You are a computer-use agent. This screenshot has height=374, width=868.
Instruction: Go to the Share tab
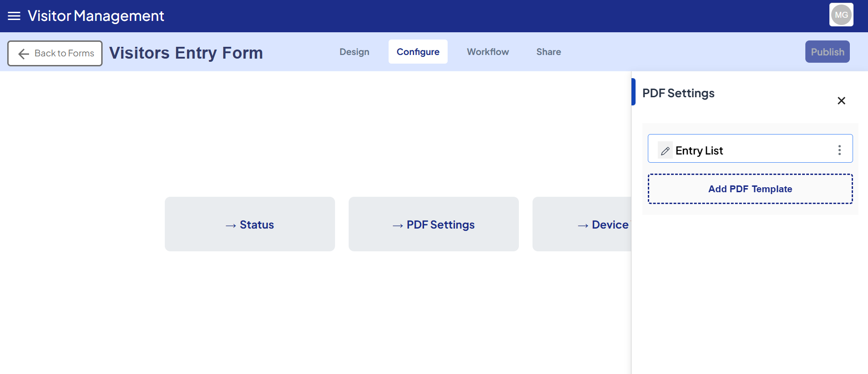[548, 52]
